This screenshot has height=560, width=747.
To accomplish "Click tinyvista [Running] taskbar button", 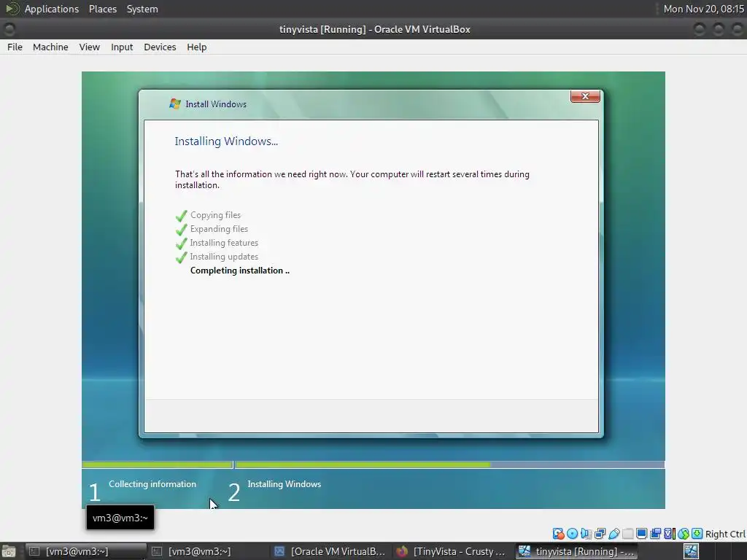I will (x=576, y=551).
